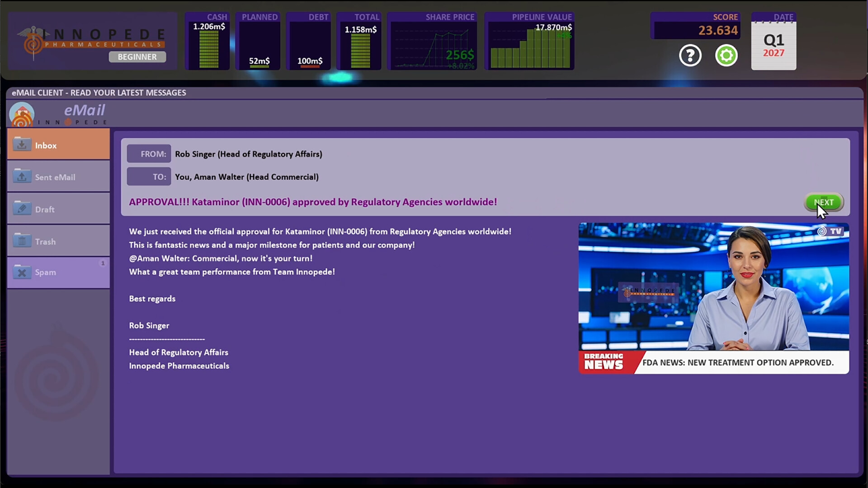This screenshot has width=868, height=488.
Task: Click the BEGINNER difficulty label
Action: 137,57
